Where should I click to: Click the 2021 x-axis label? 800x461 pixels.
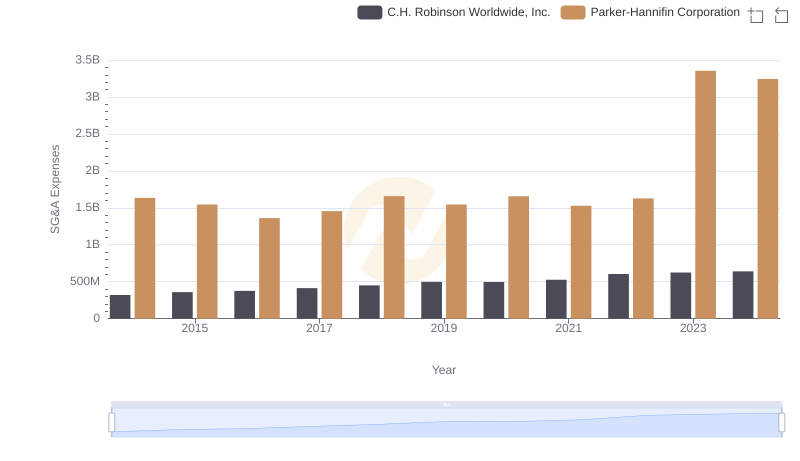[568, 328]
